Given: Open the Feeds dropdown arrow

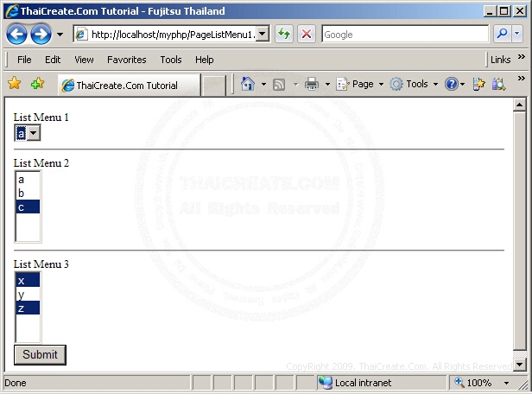Looking at the screenshot, I should (x=296, y=84).
